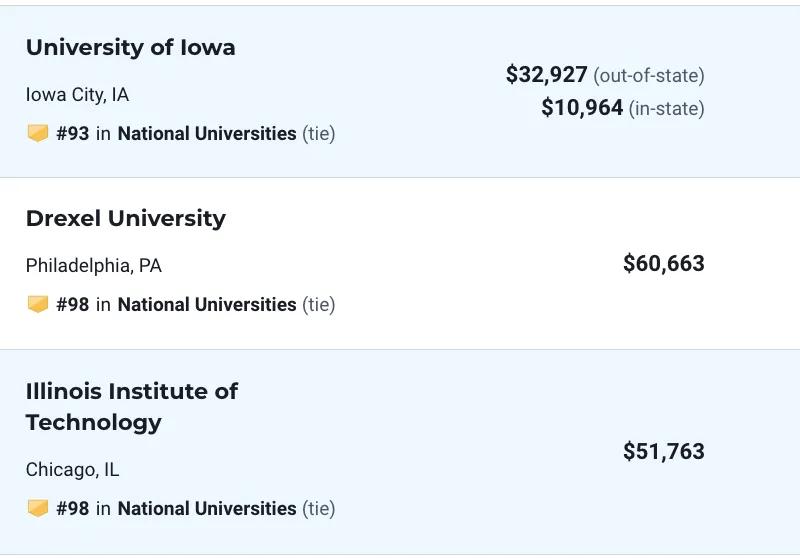Screen dimensions: 800x558
Task: Click the gold badge icon in Drexel's row
Action: 38,304
